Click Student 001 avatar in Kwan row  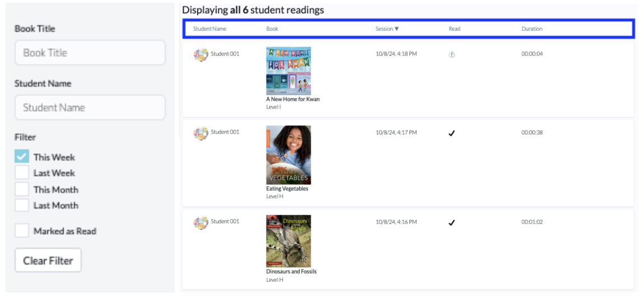201,55
